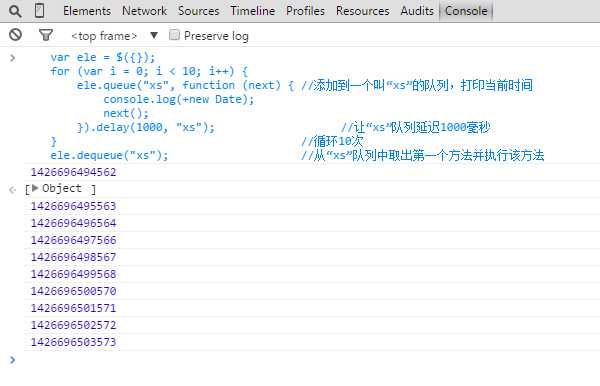Click log output 1426696497566

pyautogui.click(x=73, y=240)
